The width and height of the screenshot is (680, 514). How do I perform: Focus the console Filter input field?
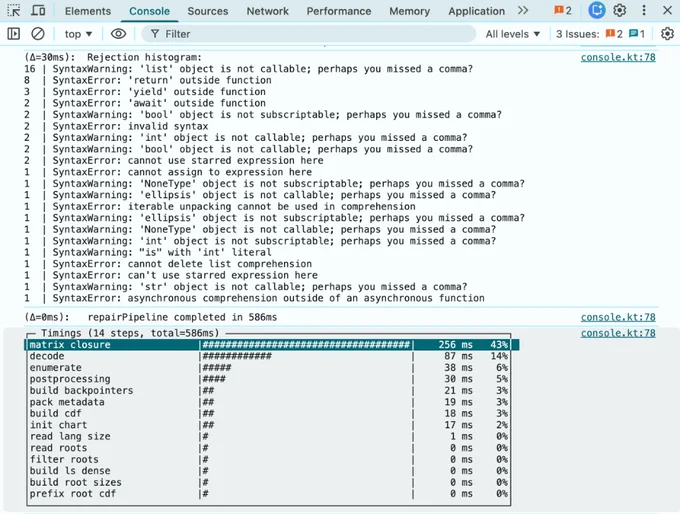pos(309,34)
